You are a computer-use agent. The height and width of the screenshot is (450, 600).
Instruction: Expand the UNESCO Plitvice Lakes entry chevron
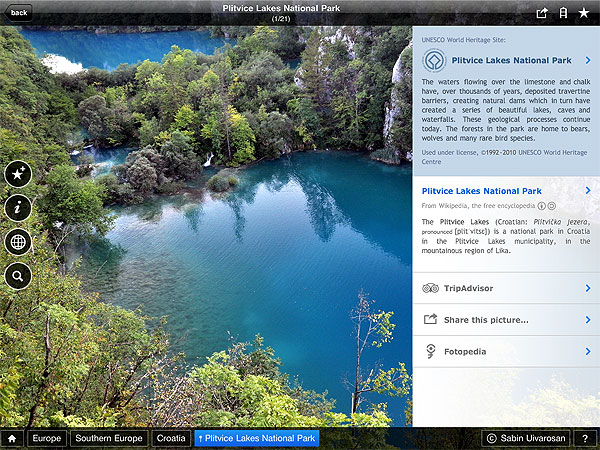588,61
